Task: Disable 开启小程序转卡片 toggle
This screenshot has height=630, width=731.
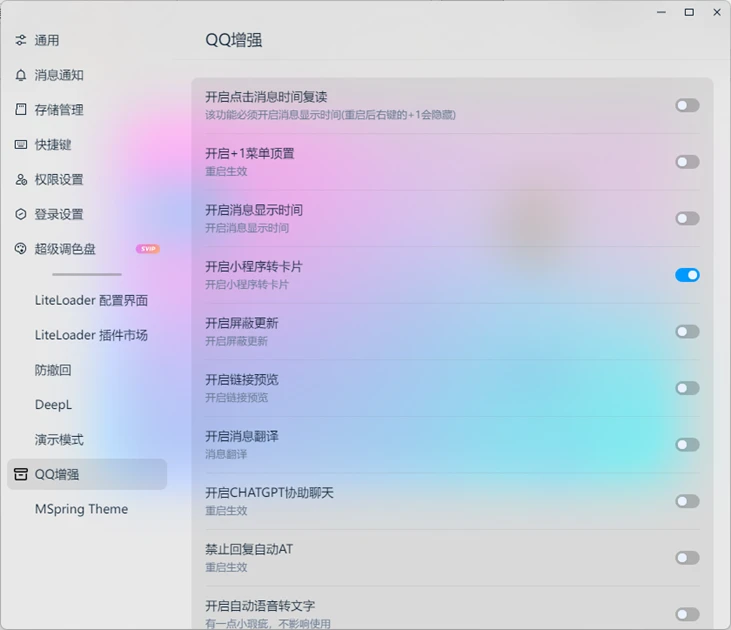Action: pyautogui.click(x=687, y=275)
